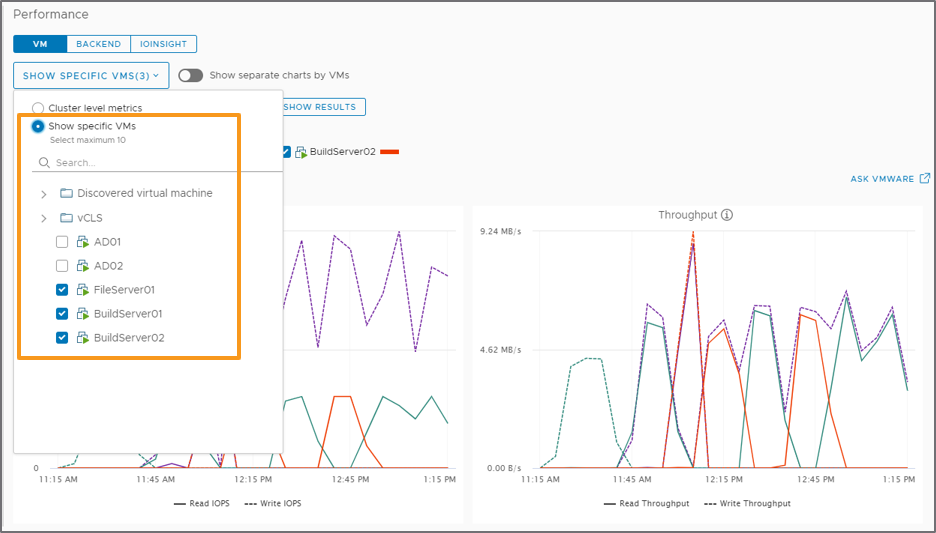
Task: Select the Cluster level metrics radio button
Action: point(38,108)
